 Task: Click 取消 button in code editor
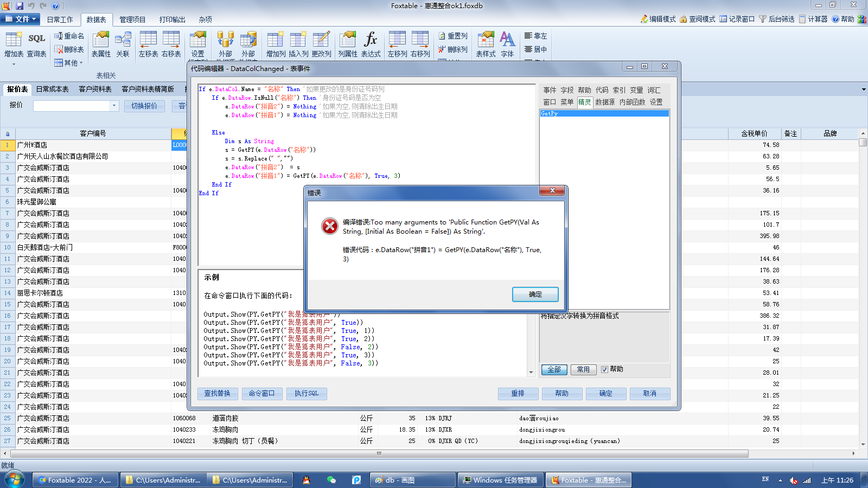(650, 394)
